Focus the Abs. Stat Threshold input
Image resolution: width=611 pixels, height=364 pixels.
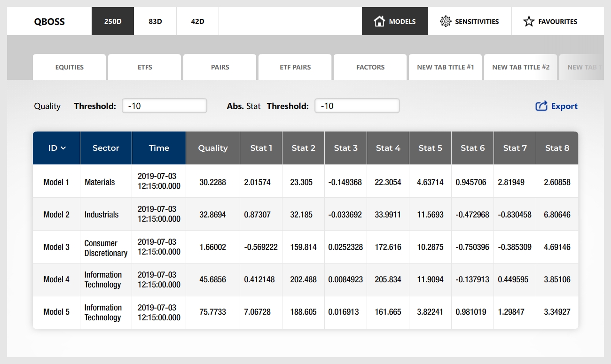pos(357,106)
